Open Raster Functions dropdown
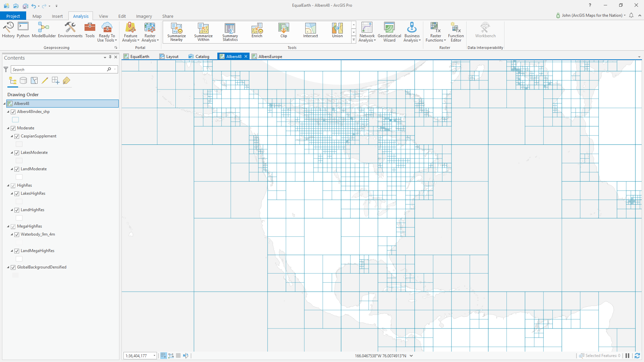 click(436, 32)
